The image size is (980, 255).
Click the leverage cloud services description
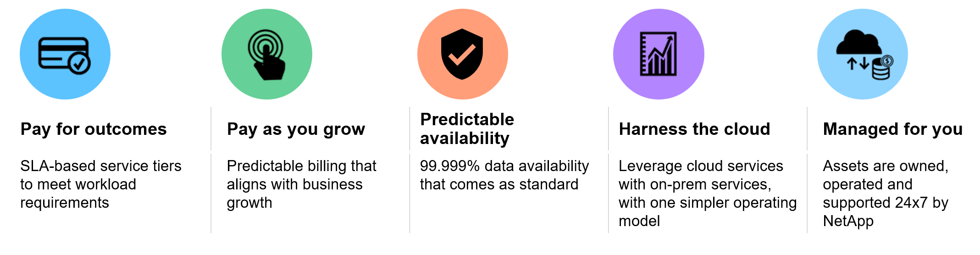[x=707, y=193]
